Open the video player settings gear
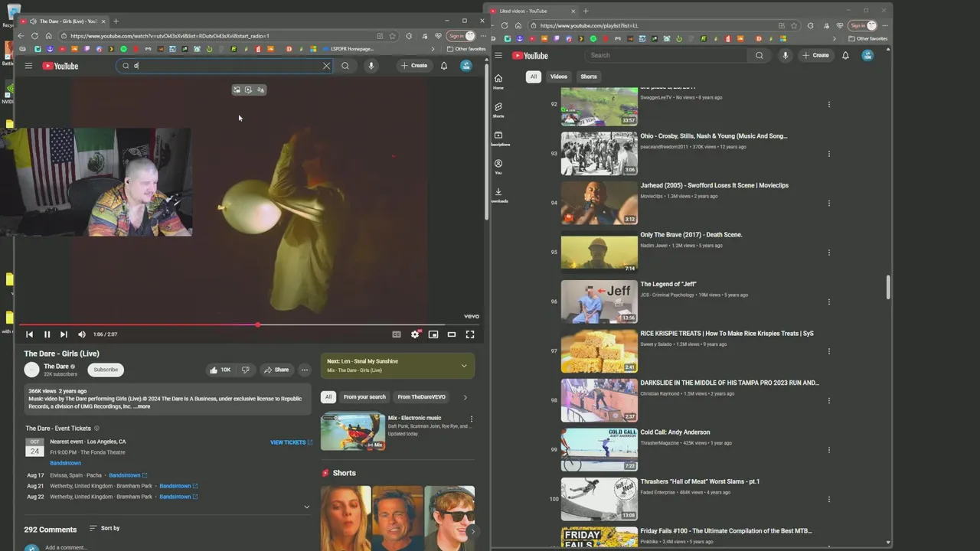Viewport: 980px width, 551px height. coord(415,334)
